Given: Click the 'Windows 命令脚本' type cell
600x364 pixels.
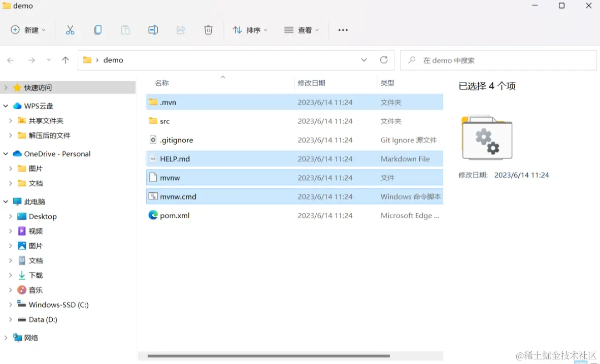Looking at the screenshot, I should coord(411,197).
